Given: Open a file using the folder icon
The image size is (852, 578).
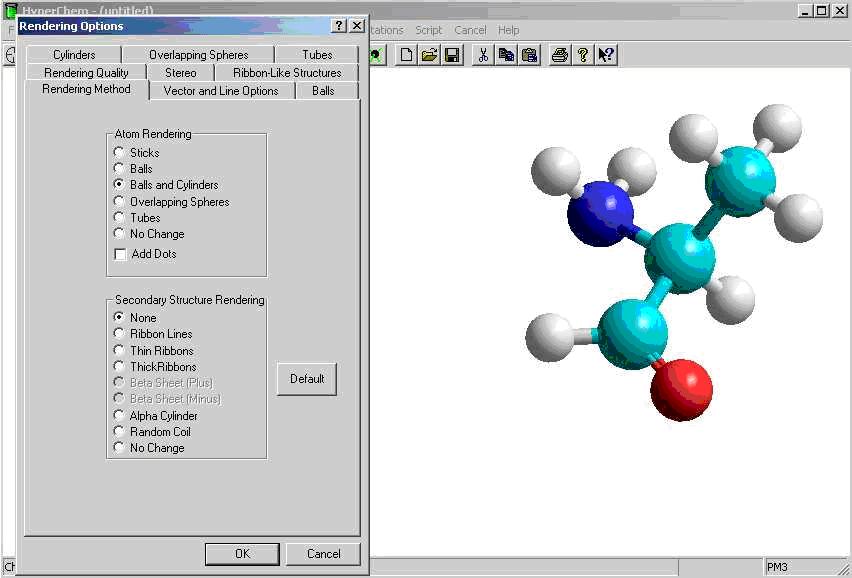Looking at the screenshot, I should [x=428, y=55].
